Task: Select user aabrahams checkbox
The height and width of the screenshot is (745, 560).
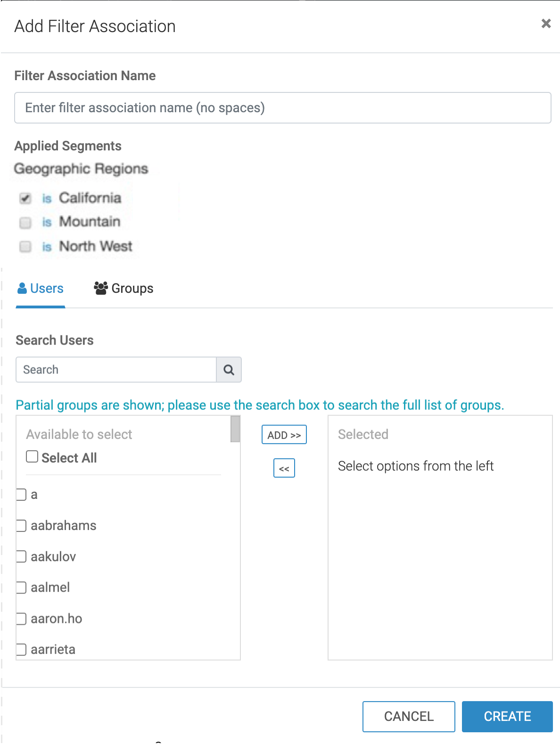Action: [21, 525]
